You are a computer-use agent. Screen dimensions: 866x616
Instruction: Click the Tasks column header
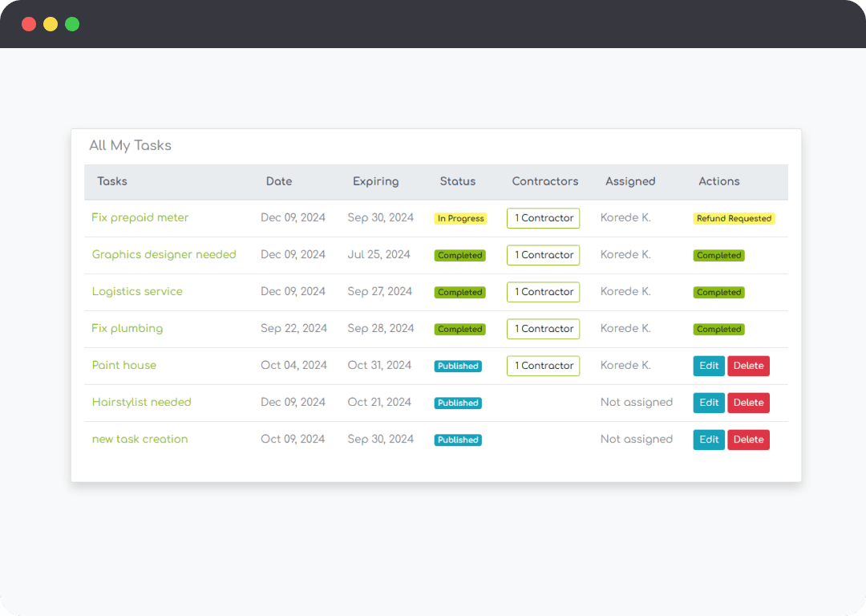(112, 181)
